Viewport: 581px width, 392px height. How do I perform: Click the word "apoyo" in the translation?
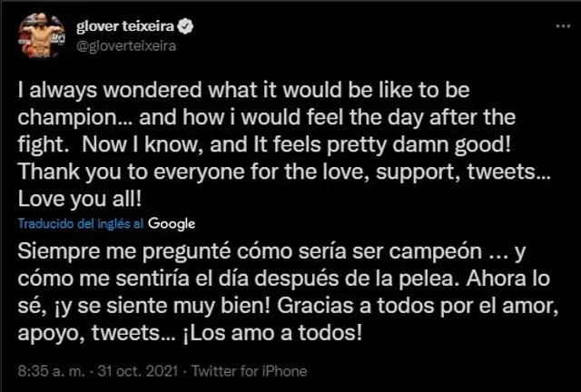[x=45, y=329]
